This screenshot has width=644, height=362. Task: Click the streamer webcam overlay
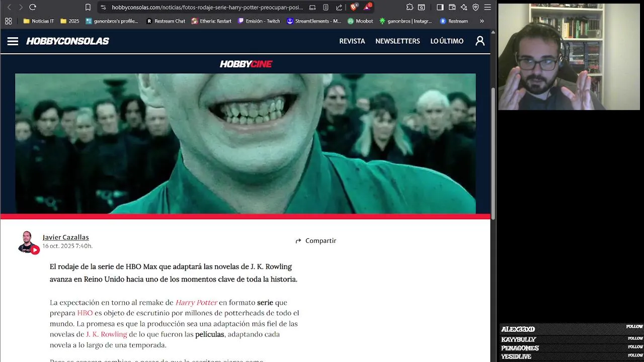[x=569, y=57]
